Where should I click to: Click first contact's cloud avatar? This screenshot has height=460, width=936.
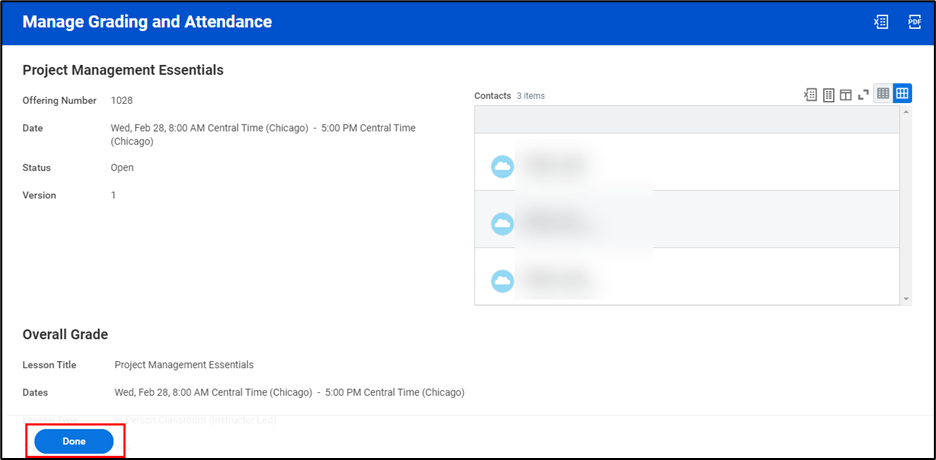click(502, 166)
